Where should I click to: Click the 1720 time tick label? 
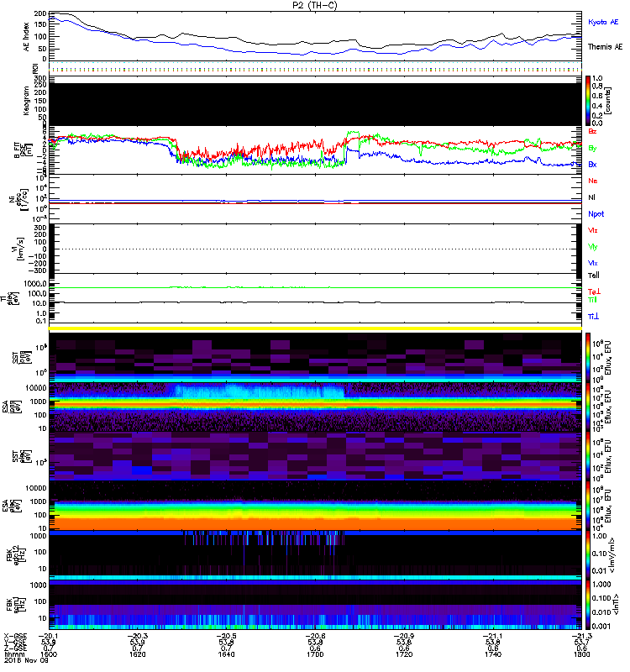pyautogui.click(x=404, y=654)
